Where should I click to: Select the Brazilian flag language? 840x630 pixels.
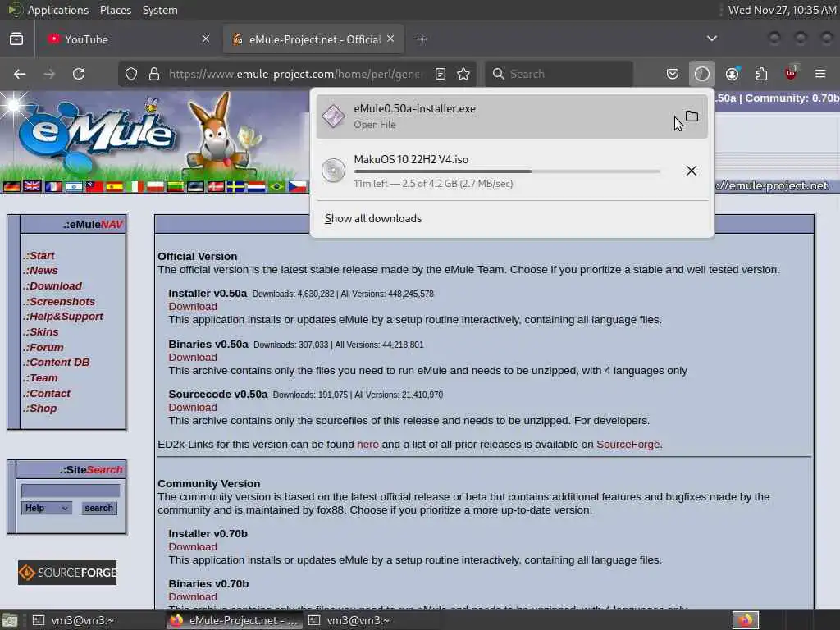coord(277,186)
